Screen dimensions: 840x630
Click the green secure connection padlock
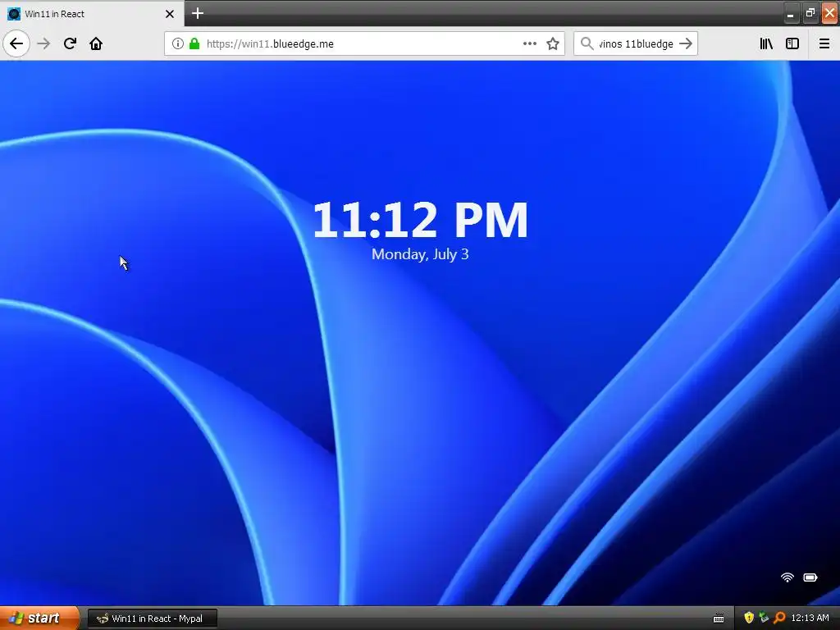click(194, 43)
